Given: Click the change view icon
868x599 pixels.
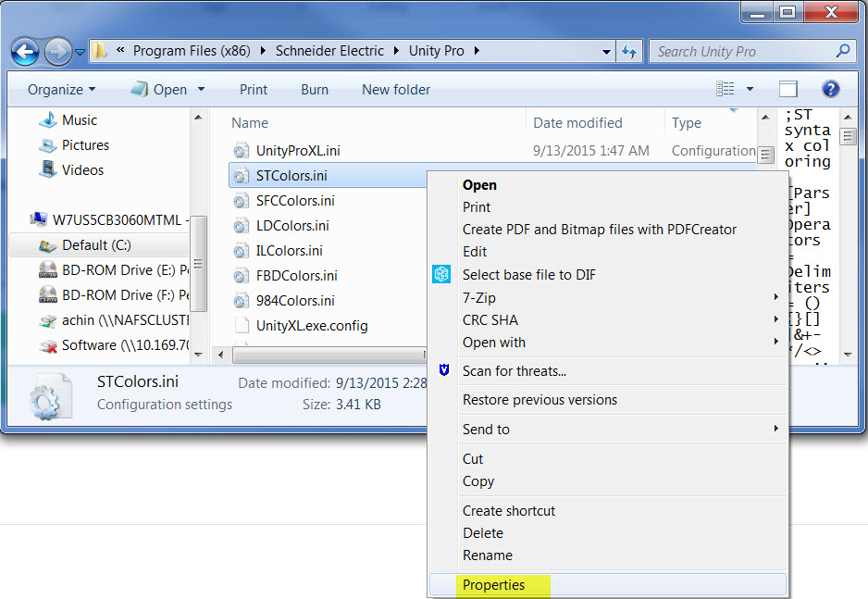Looking at the screenshot, I should click(725, 89).
